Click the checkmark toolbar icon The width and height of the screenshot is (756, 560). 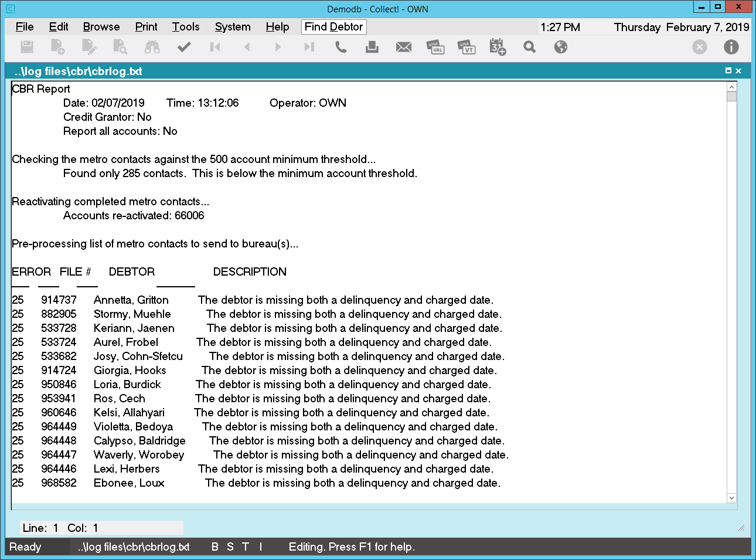click(x=184, y=47)
